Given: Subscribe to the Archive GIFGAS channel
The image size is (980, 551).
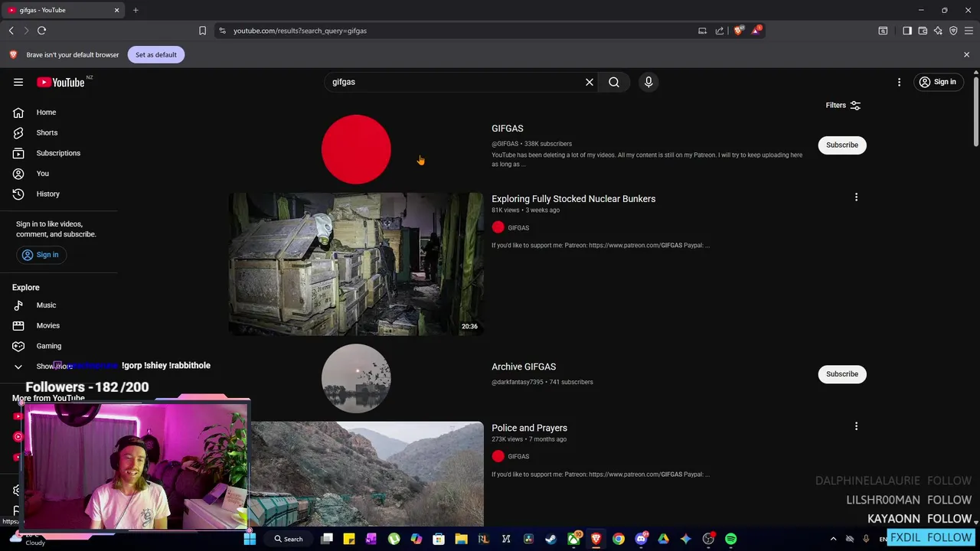Looking at the screenshot, I should (x=842, y=374).
